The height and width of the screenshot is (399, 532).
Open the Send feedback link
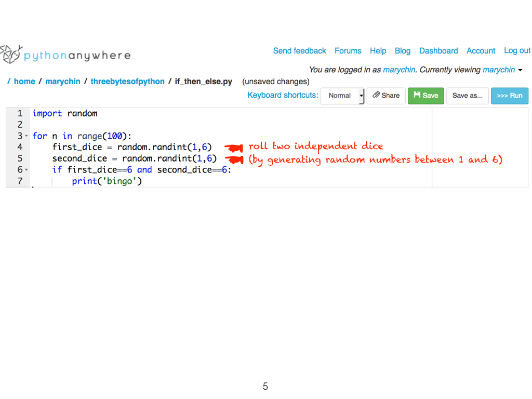pyautogui.click(x=299, y=51)
